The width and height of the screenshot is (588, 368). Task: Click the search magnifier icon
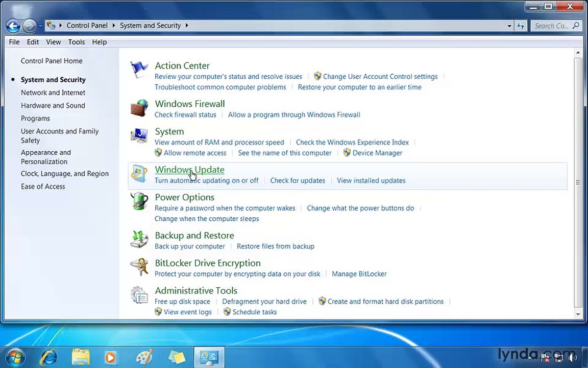[x=576, y=26]
